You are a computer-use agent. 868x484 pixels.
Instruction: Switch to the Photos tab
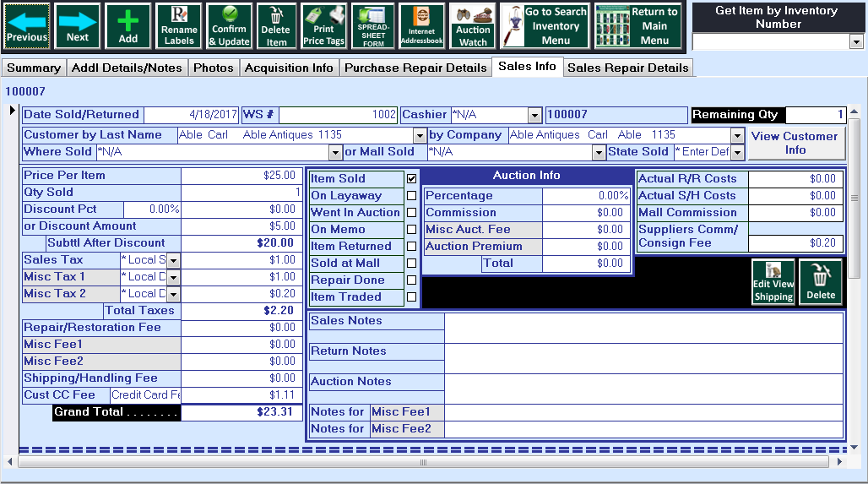(x=213, y=68)
